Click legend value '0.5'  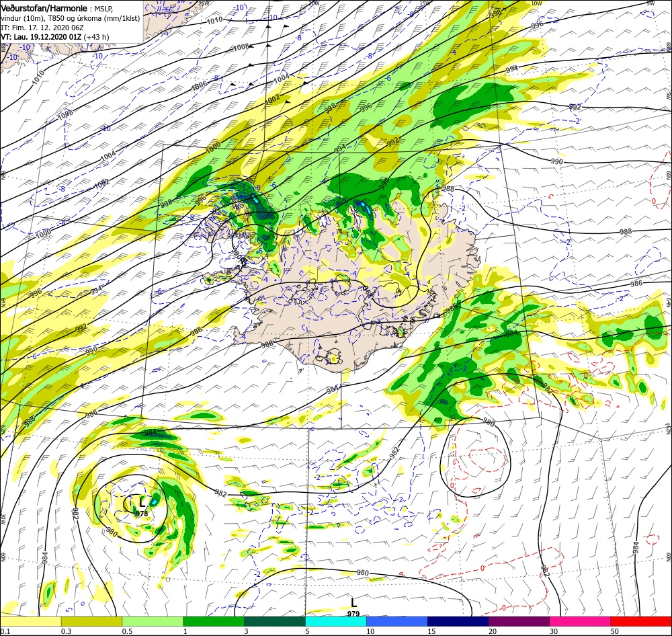127,631
